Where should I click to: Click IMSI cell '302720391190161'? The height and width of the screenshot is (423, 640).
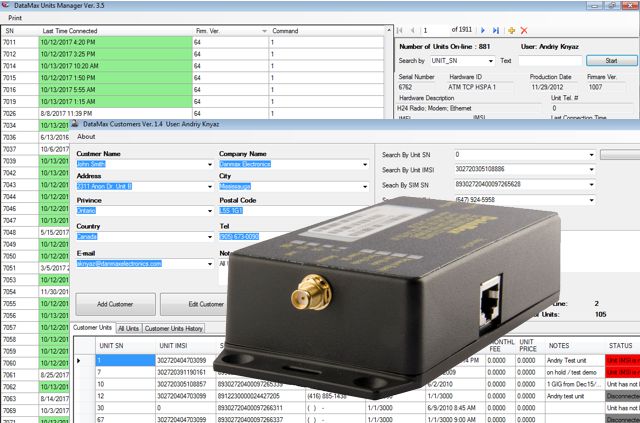tap(185, 372)
